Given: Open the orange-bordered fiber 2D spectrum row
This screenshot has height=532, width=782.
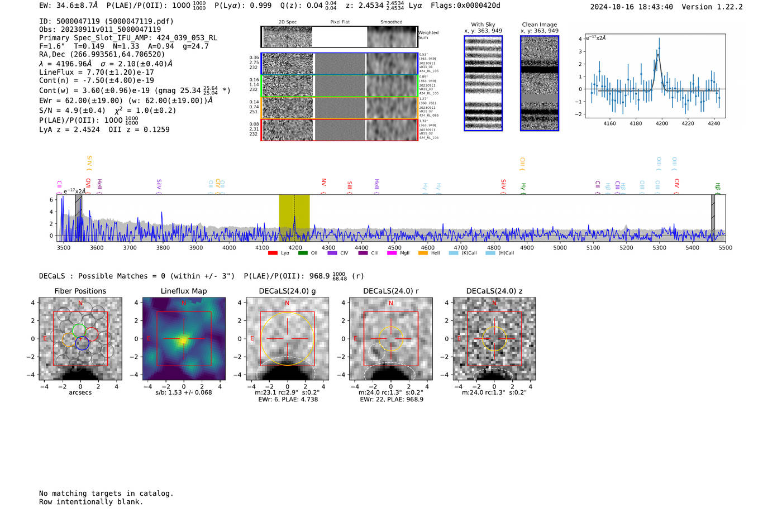Looking at the screenshot, I should click(x=340, y=108).
